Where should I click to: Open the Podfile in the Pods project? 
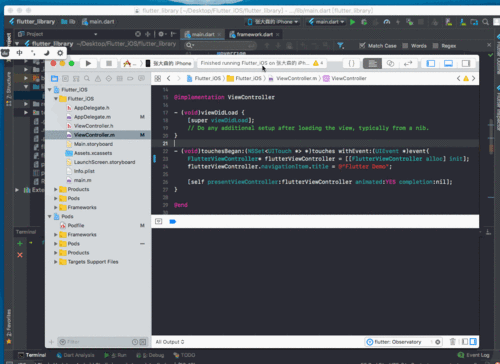pyautogui.click(x=76, y=225)
